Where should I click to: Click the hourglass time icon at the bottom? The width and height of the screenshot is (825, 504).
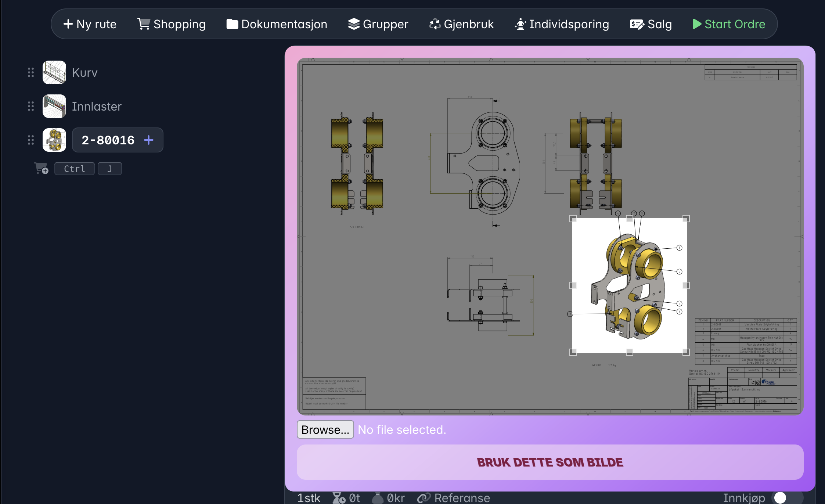[338, 498]
